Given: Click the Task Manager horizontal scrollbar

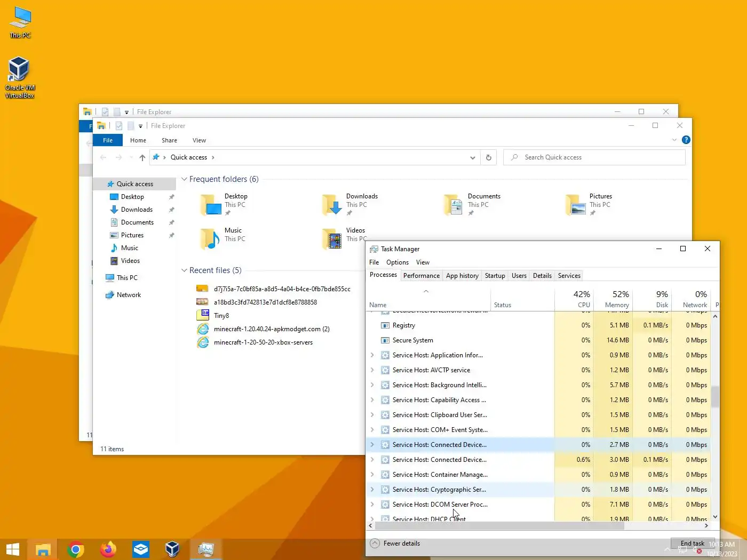Looking at the screenshot, I should coord(499,526).
